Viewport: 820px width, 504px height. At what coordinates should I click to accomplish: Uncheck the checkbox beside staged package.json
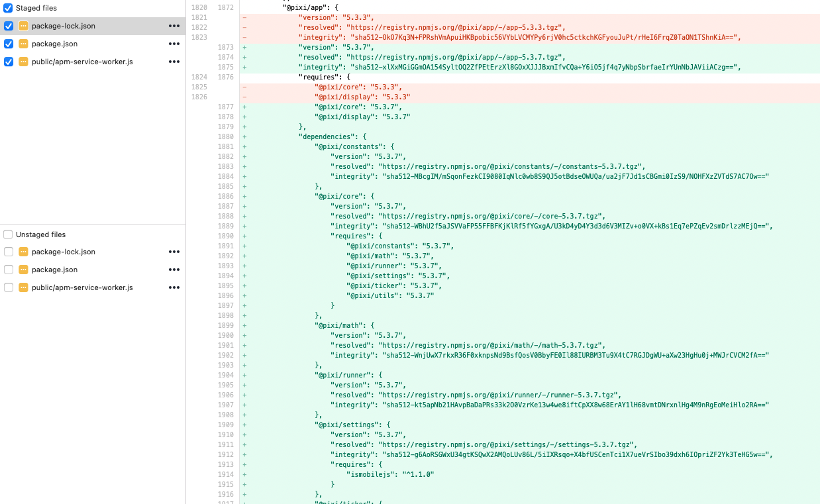click(x=7, y=44)
